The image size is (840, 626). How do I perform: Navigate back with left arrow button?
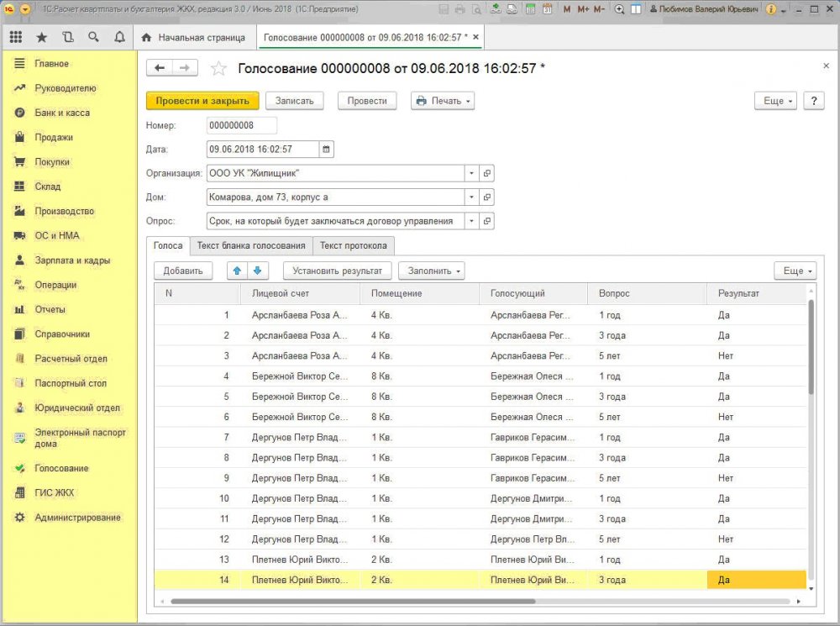tap(159, 68)
